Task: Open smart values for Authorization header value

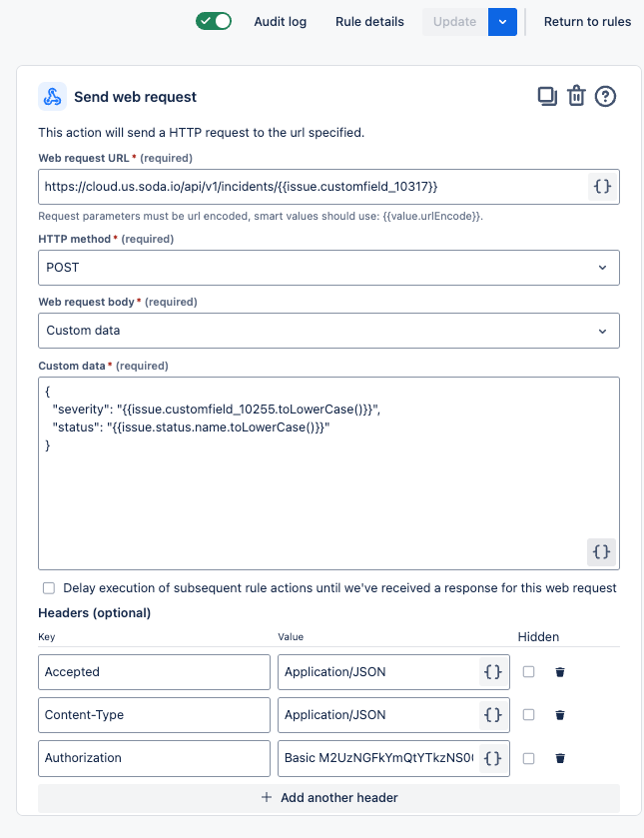Action: [493, 758]
